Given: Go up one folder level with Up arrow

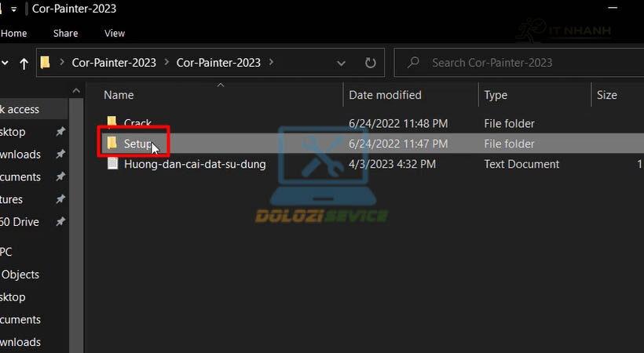Looking at the screenshot, I should (24, 63).
